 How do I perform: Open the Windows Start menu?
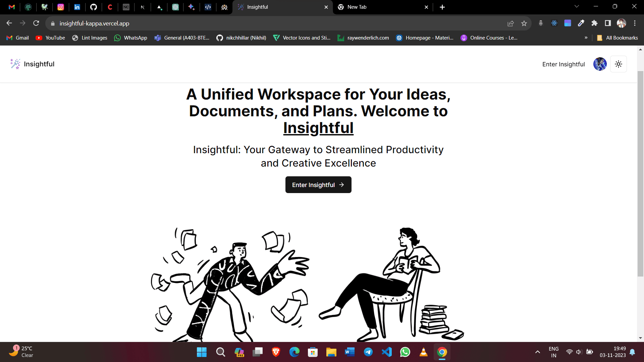[x=202, y=352]
